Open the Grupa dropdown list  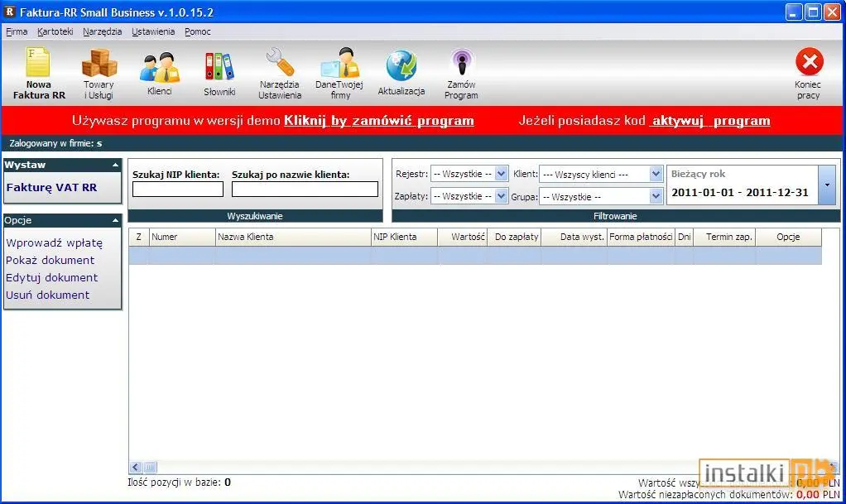pos(656,196)
